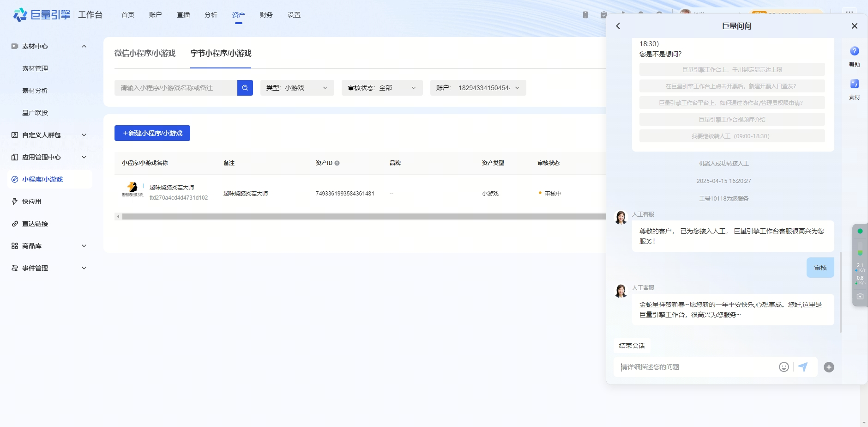
Task: Click the 素材中心 camera icon
Action: (15, 46)
